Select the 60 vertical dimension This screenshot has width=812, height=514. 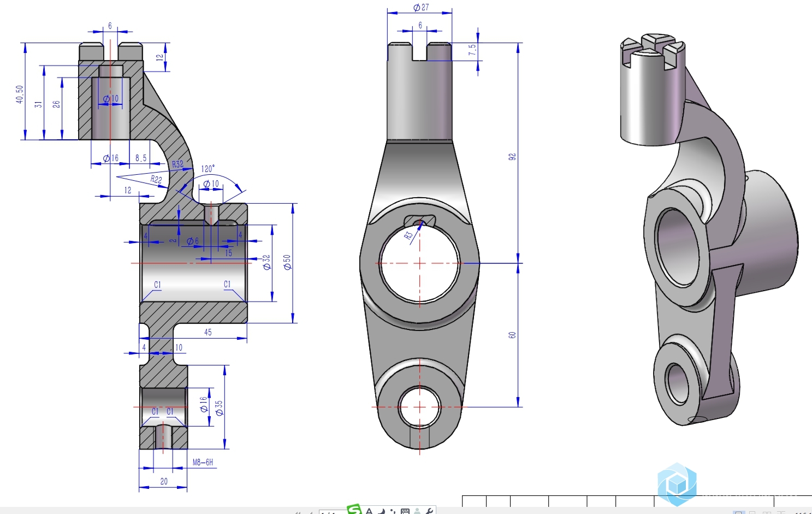click(512, 335)
